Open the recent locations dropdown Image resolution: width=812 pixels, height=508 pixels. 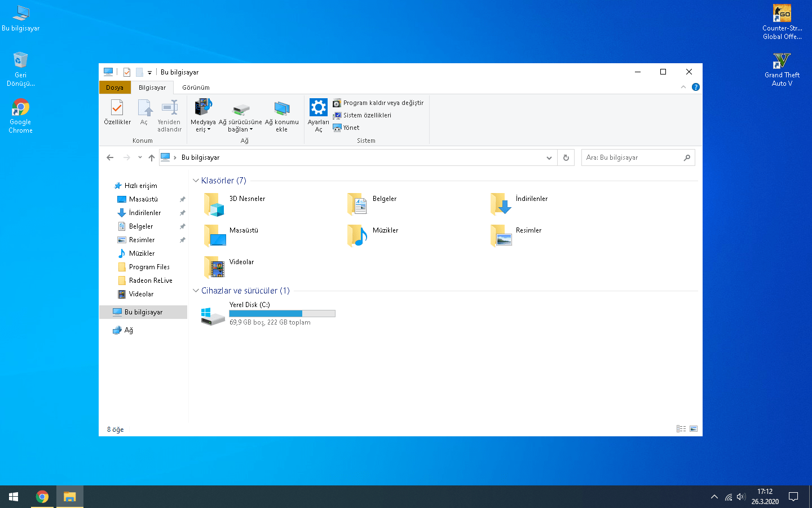(140, 157)
